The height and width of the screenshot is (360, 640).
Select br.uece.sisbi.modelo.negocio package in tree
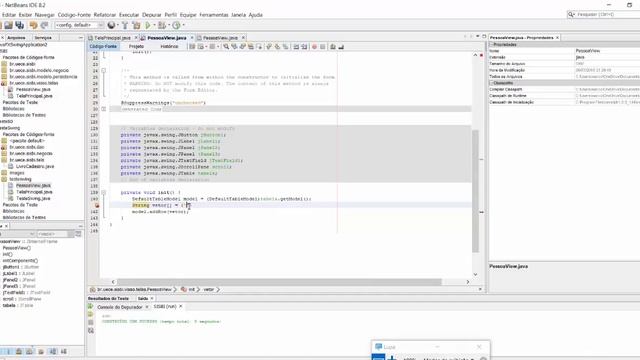(x=39, y=70)
